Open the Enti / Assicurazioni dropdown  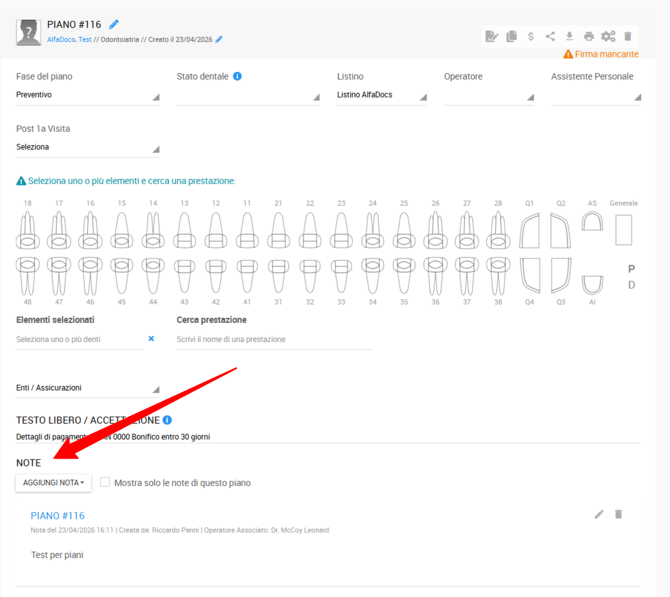87,388
